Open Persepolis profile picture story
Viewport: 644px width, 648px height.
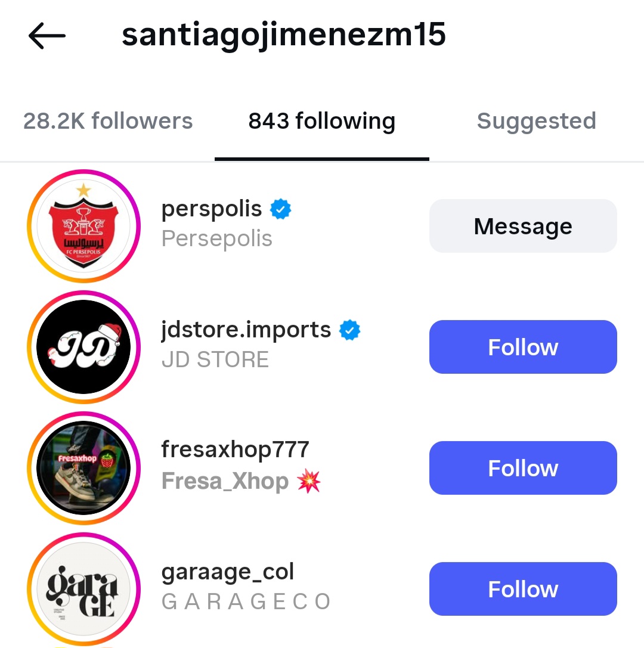[83, 227]
